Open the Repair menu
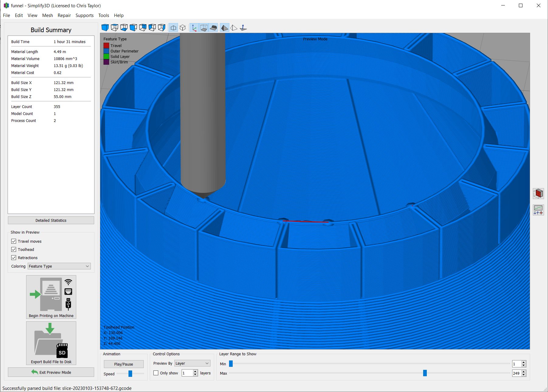This screenshot has height=392, width=548. tap(64, 15)
